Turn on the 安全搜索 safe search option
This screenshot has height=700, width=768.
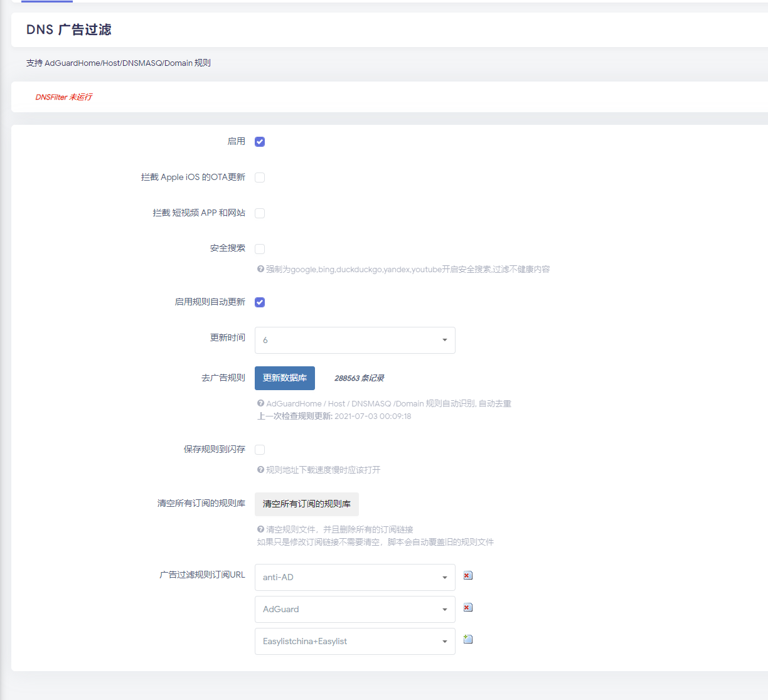(x=260, y=248)
